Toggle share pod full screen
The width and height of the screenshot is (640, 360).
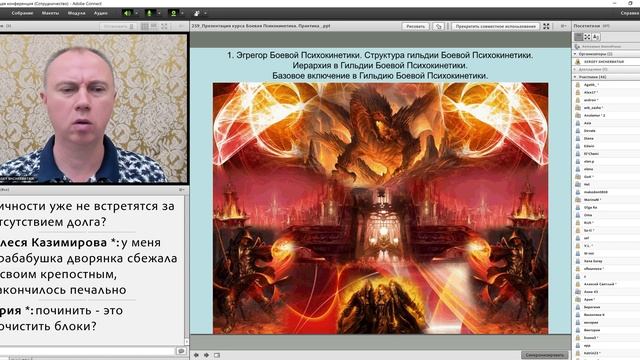546,26
